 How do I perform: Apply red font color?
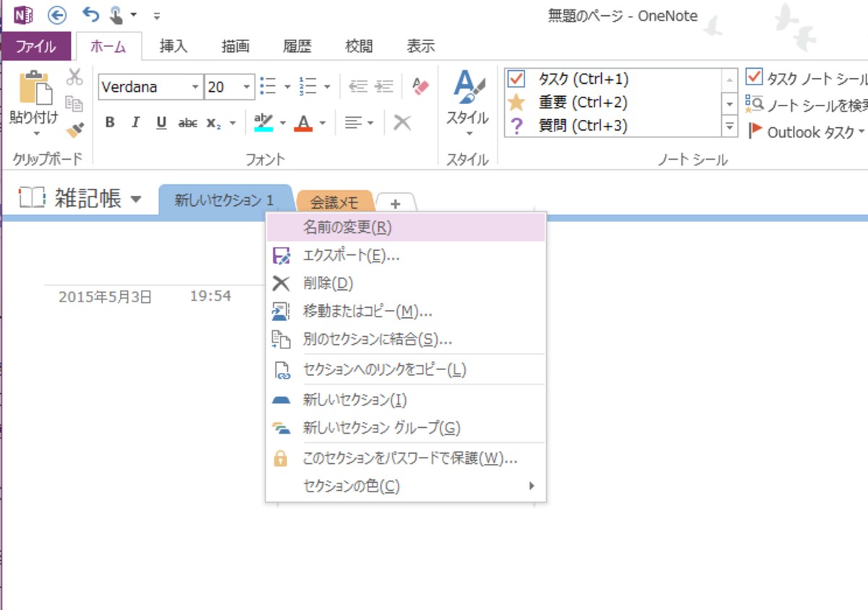303,122
